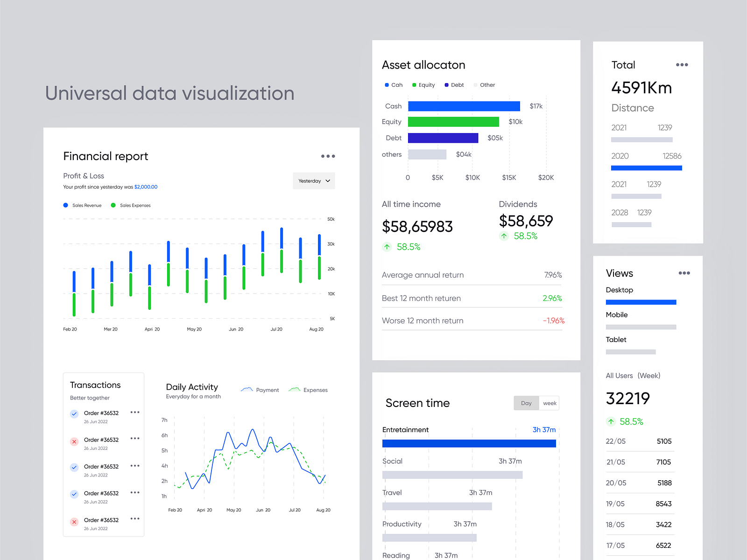Click green up arrow under All time income

(387, 247)
